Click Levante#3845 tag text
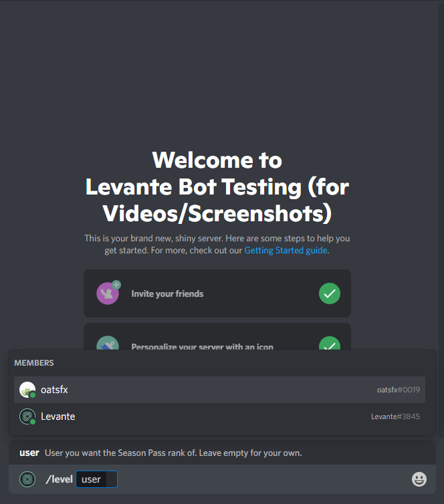This screenshot has width=444, height=504. pyautogui.click(x=395, y=416)
